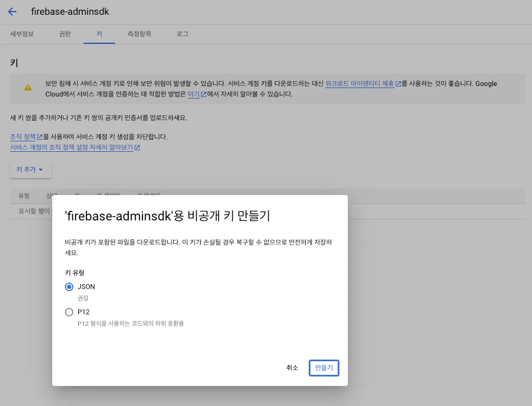This screenshot has height=406, width=532.
Task: Click the P12 label text
Action: [x=83, y=312]
